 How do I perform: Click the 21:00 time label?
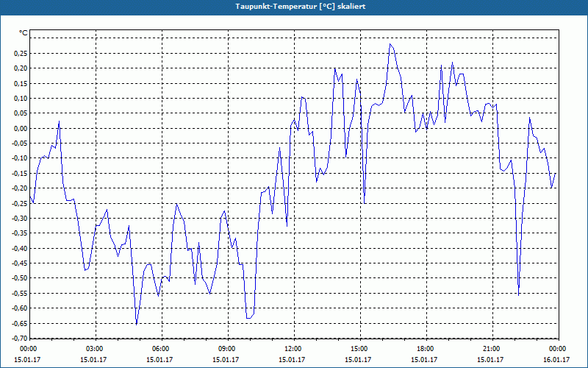pos(491,349)
